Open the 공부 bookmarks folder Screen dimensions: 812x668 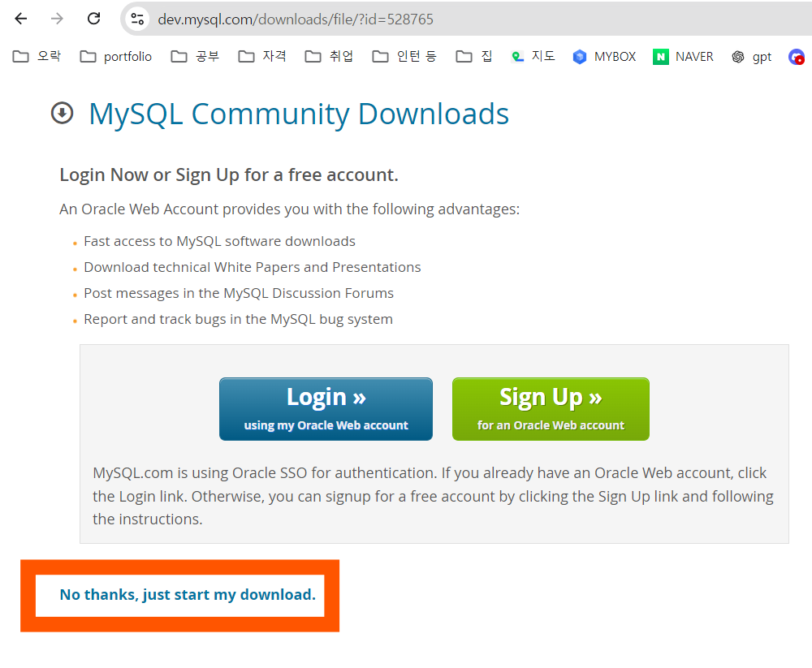click(195, 57)
